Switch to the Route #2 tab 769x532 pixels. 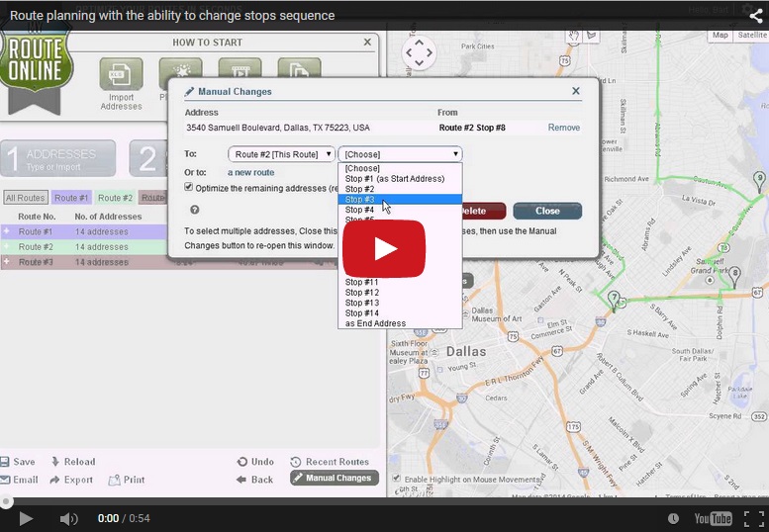[x=115, y=198]
